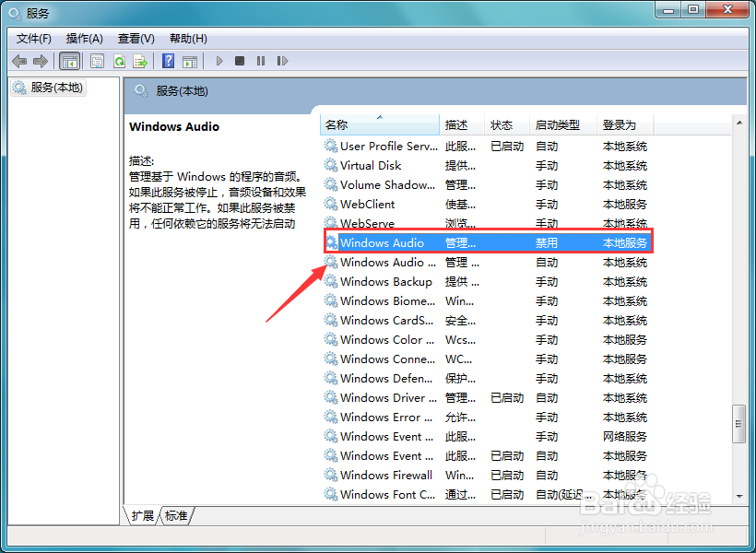The width and height of the screenshot is (756, 553).
Task: Open the 查看(V) menu
Action: [136, 39]
